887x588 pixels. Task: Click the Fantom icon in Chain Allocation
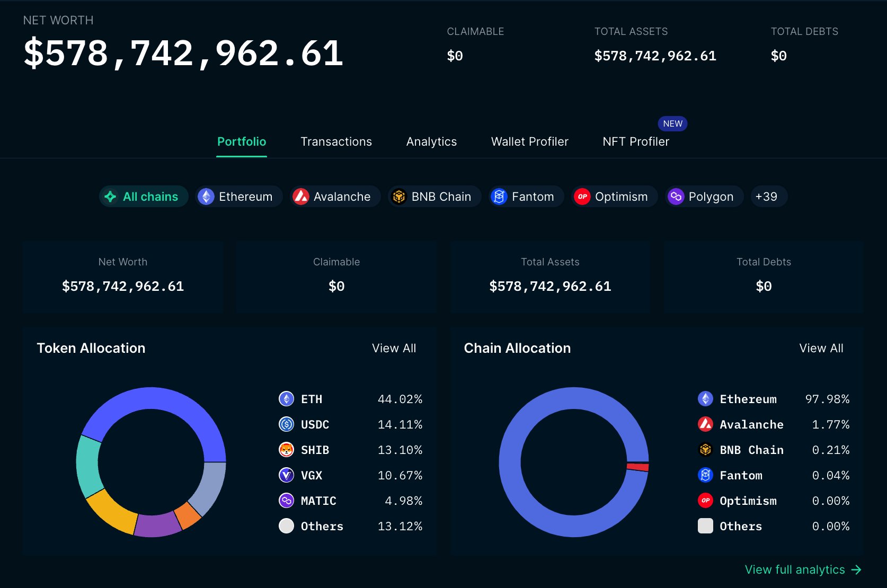(705, 475)
